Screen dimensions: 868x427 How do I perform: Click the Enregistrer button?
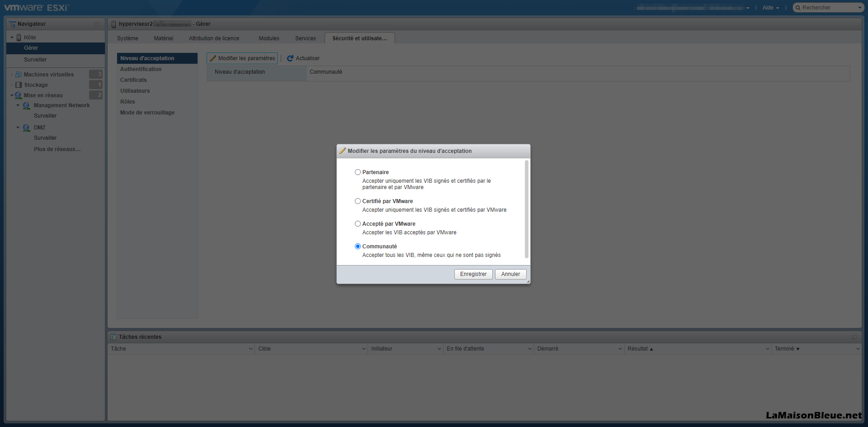coord(473,274)
